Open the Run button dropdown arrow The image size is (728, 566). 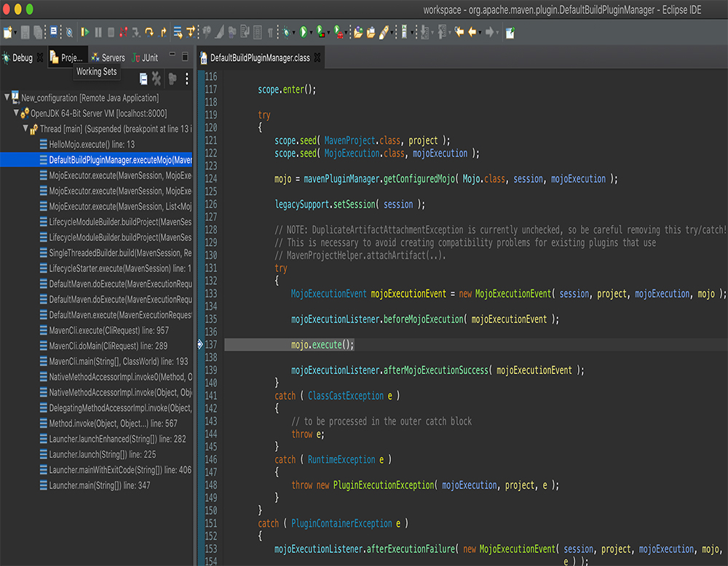coord(310,32)
